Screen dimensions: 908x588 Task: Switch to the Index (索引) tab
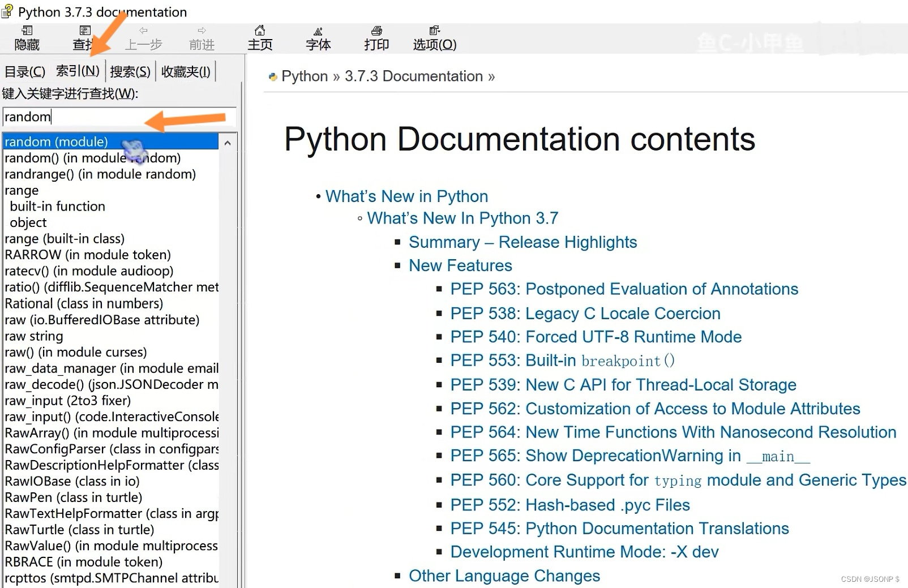tap(78, 71)
